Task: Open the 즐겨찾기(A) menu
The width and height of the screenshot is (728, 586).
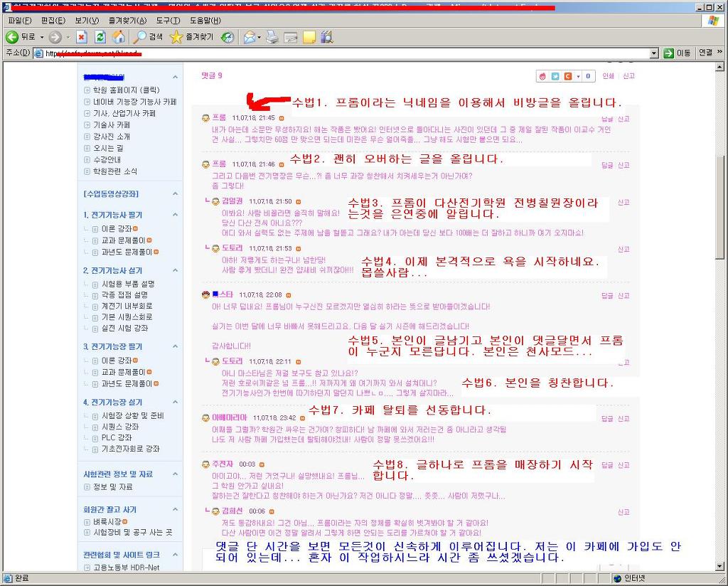Action: click(127, 21)
